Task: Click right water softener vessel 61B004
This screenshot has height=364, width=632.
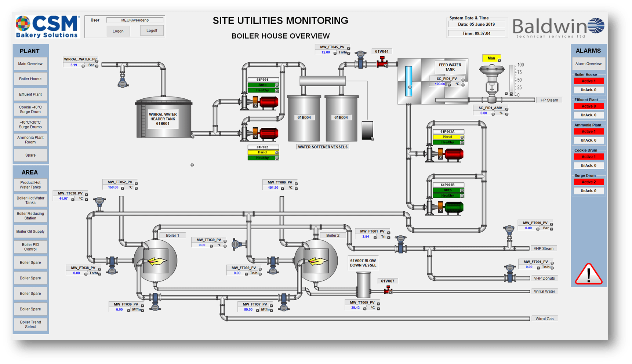Action: point(341,118)
